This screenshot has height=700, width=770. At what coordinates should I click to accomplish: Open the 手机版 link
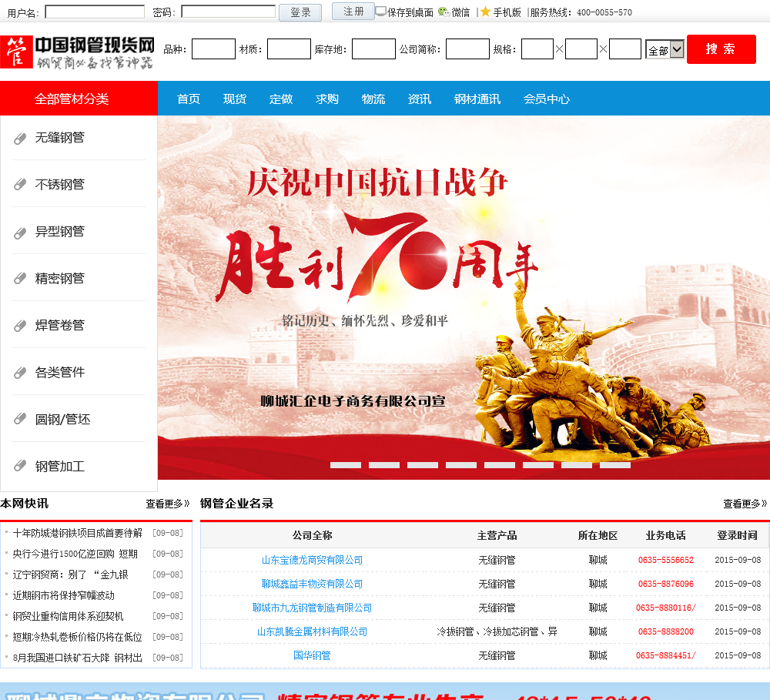point(507,12)
